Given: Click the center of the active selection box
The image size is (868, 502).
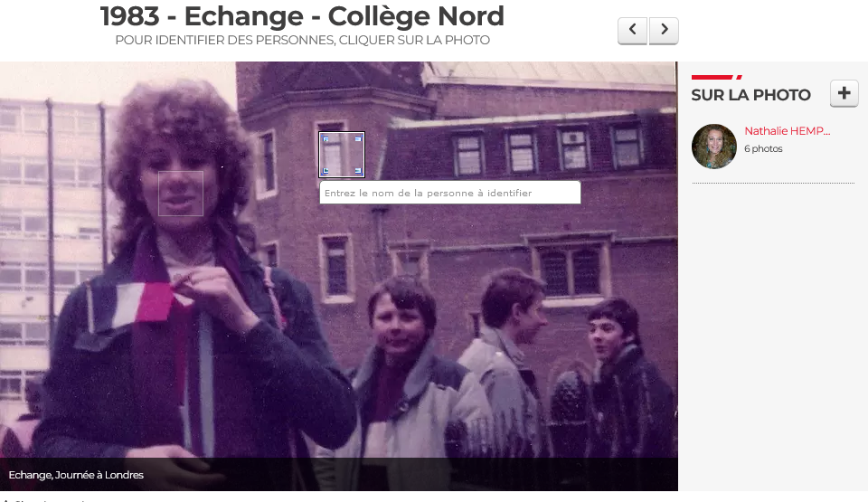Looking at the screenshot, I should [342, 155].
